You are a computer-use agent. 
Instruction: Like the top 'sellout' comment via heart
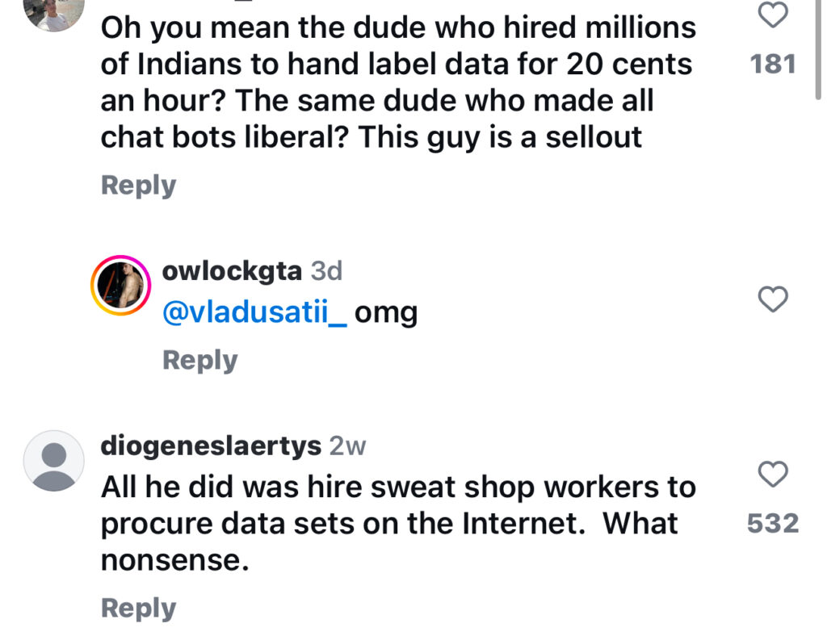774,15
